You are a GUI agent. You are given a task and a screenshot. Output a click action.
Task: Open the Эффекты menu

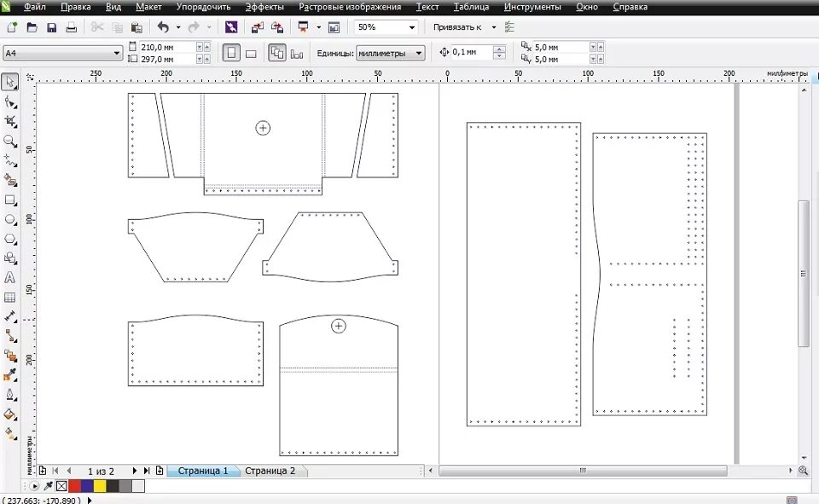[264, 7]
